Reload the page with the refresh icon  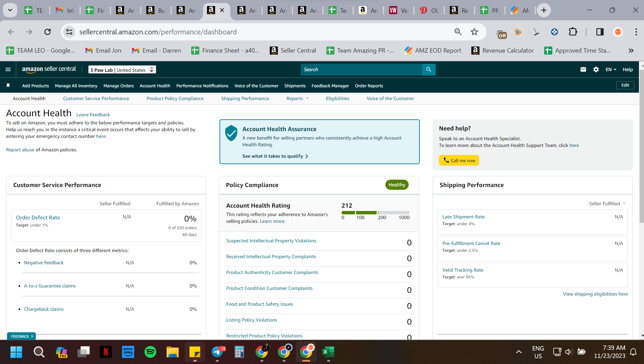tap(48, 32)
